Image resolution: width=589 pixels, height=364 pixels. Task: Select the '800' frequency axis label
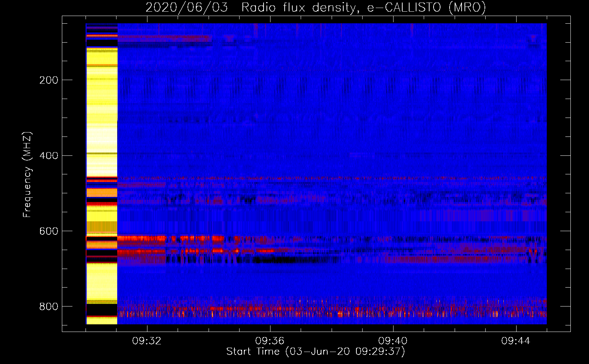49,306
